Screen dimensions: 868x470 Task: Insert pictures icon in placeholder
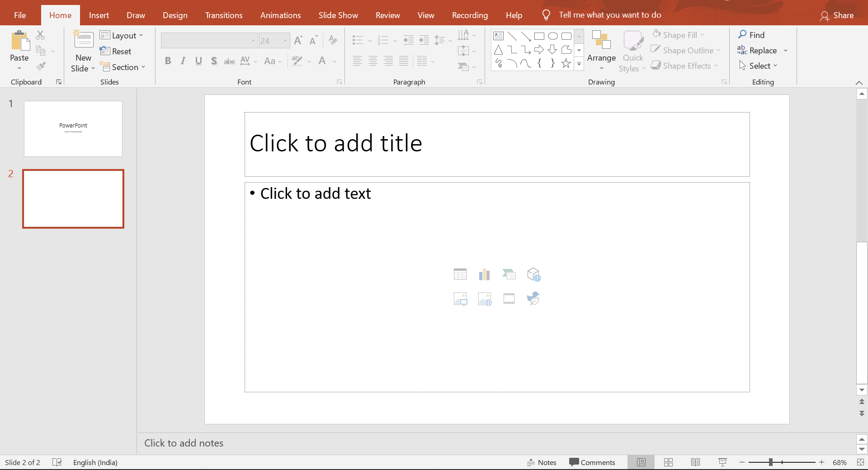pyautogui.click(x=460, y=299)
